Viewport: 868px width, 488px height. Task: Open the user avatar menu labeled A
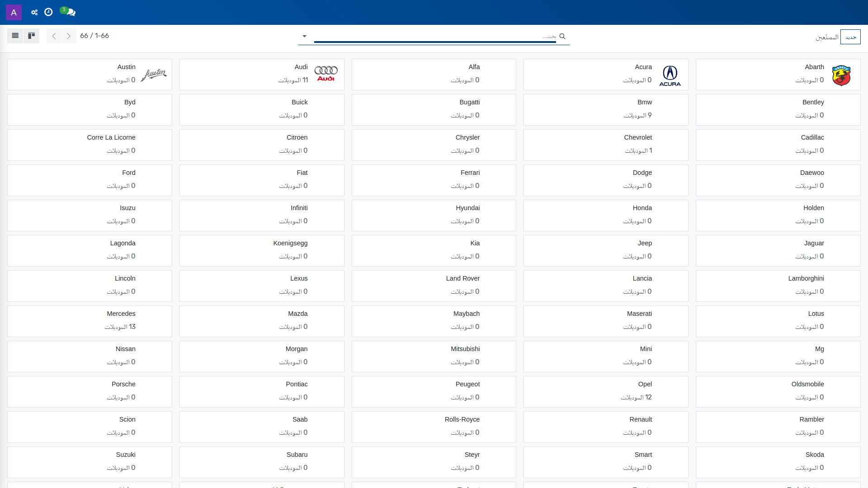[x=14, y=12]
